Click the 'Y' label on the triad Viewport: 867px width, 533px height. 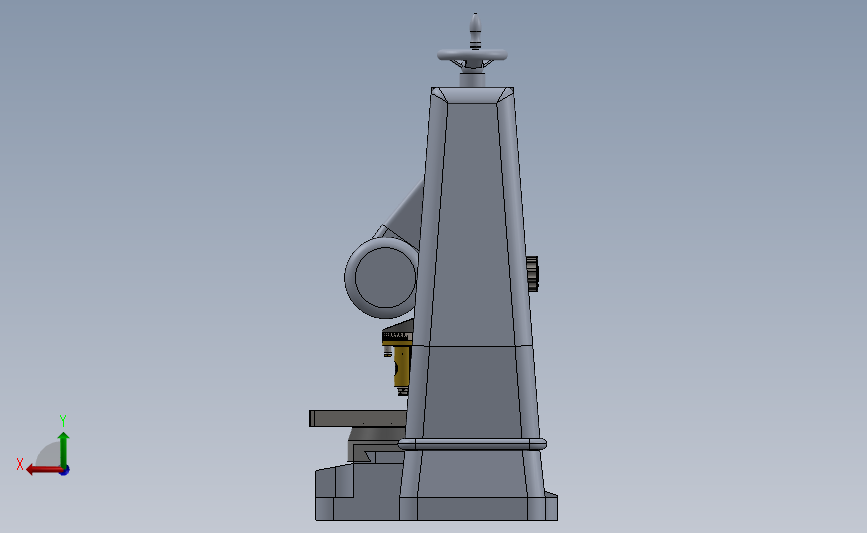(x=62, y=421)
